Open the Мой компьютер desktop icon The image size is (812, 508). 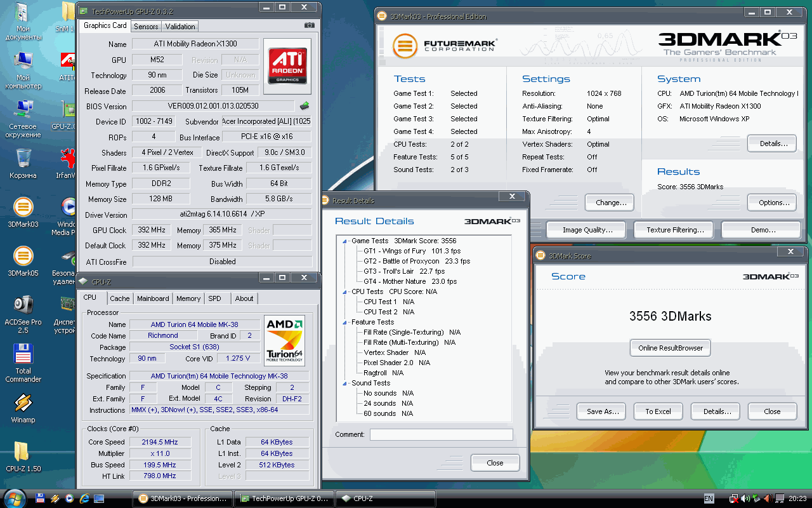click(x=23, y=70)
